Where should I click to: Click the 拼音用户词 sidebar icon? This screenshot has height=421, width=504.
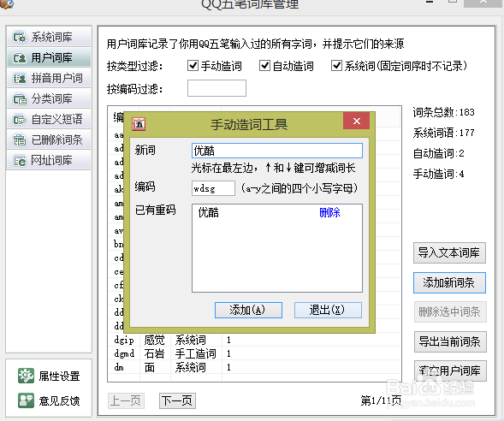click(x=20, y=79)
